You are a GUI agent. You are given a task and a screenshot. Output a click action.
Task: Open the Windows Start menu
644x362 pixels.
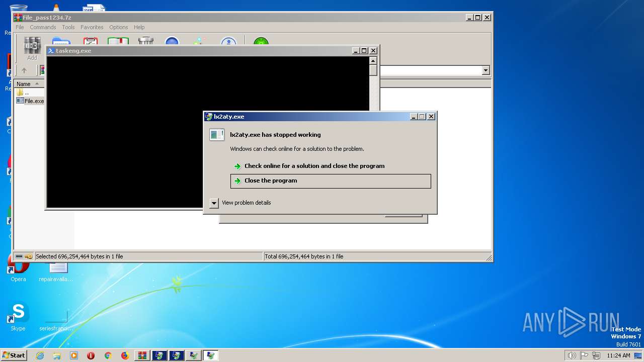[x=14, y=355]
